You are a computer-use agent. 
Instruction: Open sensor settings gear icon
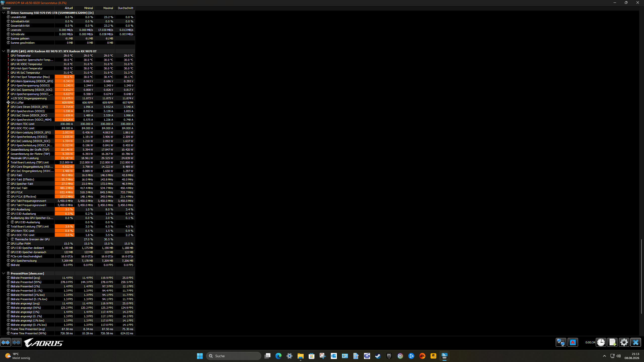(624, 342)
